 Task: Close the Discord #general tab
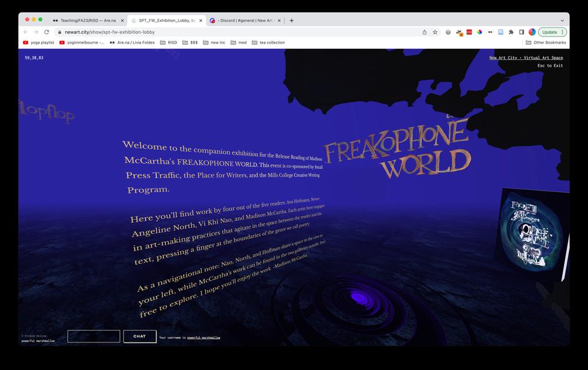(279, 21)
